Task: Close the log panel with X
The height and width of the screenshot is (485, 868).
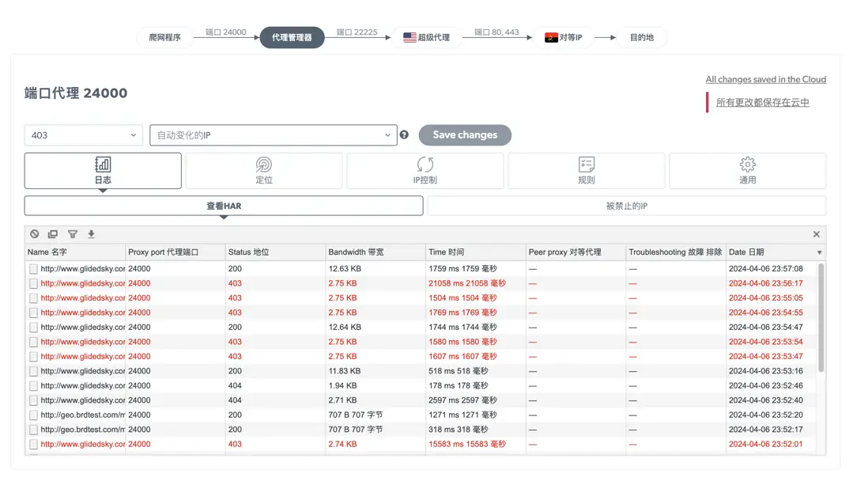Action: pyautogui.click(x=817, y=234)
